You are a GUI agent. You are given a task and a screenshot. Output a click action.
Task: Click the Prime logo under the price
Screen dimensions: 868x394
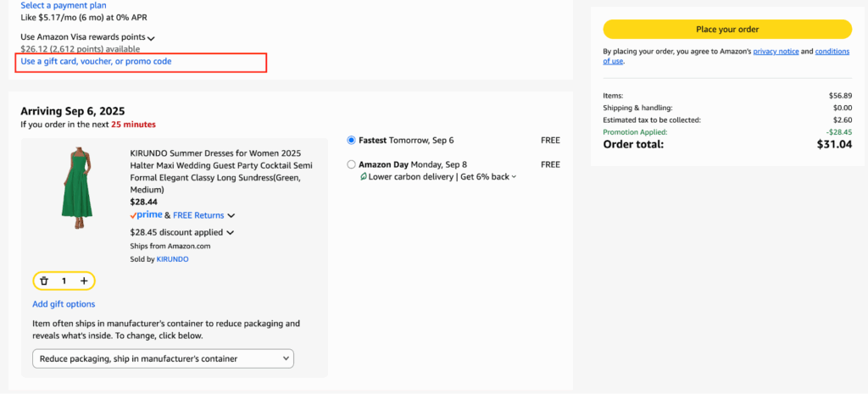146,215
